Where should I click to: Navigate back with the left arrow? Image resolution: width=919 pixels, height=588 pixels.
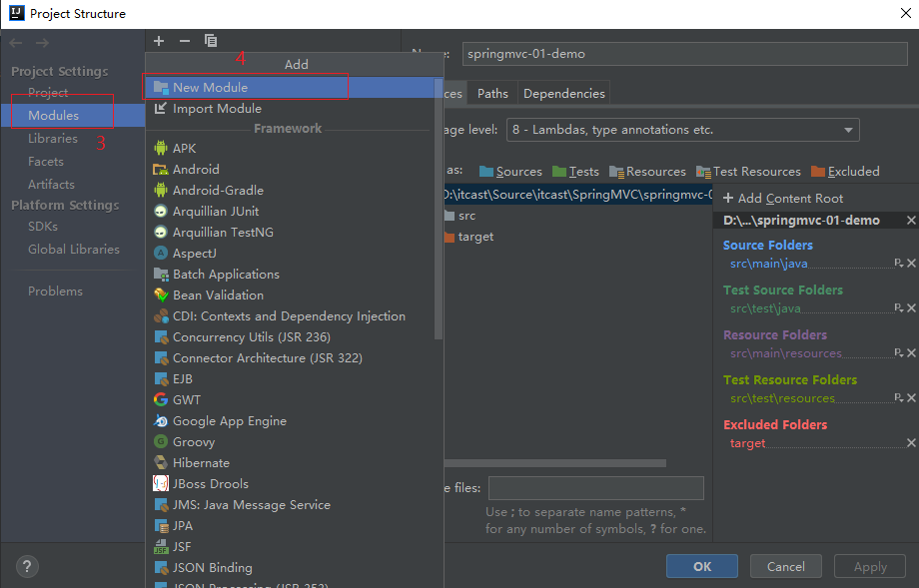pos(17,42)
